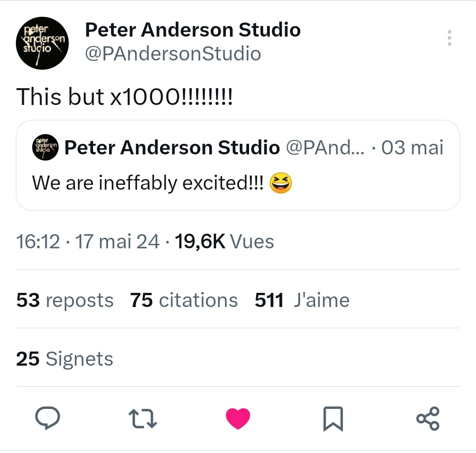Open Peter Anderson Studio's profile picture

[43, 43]
